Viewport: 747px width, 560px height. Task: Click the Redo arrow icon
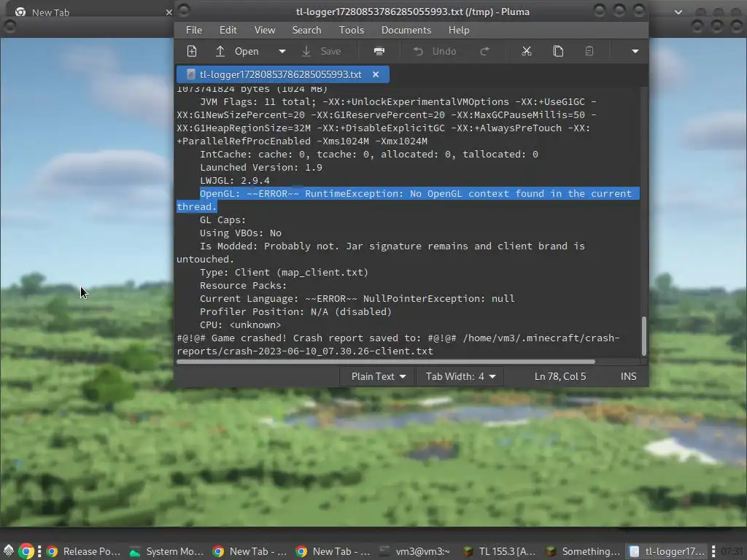[484, 52]
